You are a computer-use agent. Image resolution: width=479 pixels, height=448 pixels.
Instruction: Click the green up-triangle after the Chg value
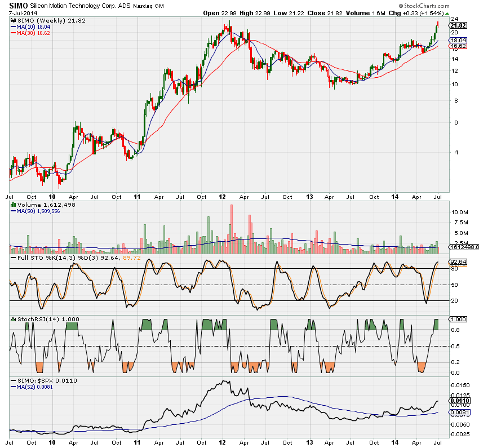[447, 14]
